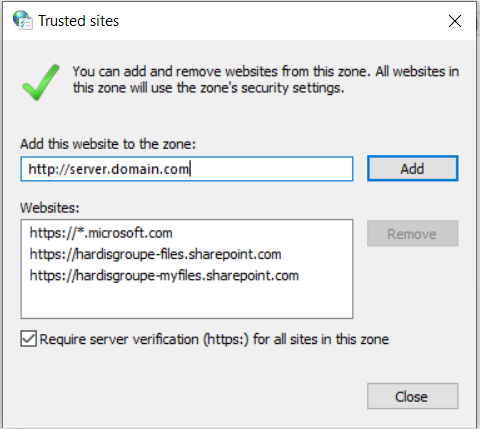Click the empty space below the Websites list entries
This screenshot has height=429, width=480.
[187, 301]
